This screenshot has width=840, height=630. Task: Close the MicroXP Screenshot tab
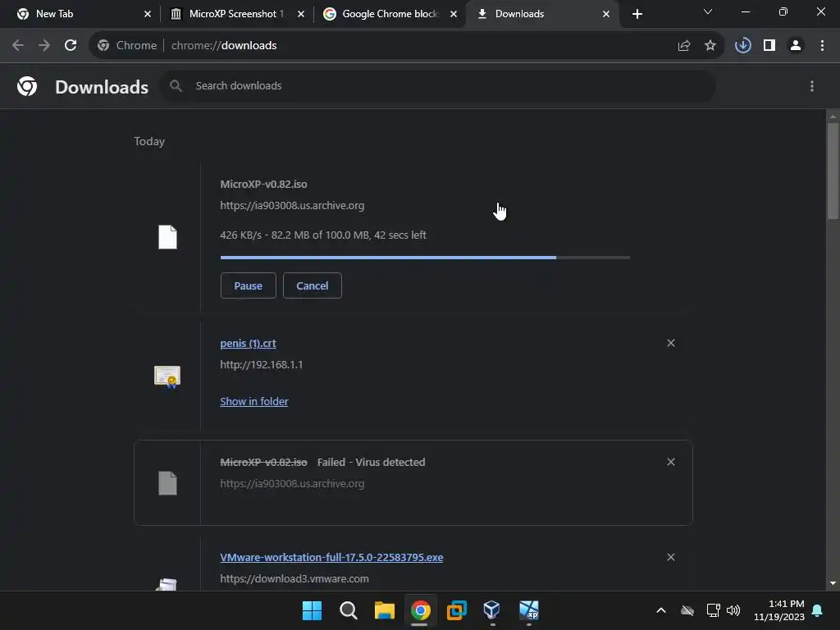[301, 14]
